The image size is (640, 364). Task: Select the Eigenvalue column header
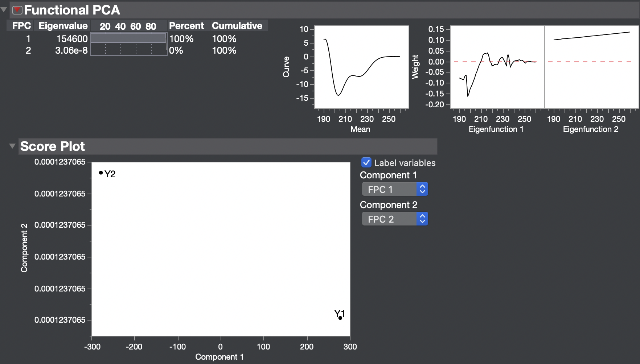[x=62, y=26]
